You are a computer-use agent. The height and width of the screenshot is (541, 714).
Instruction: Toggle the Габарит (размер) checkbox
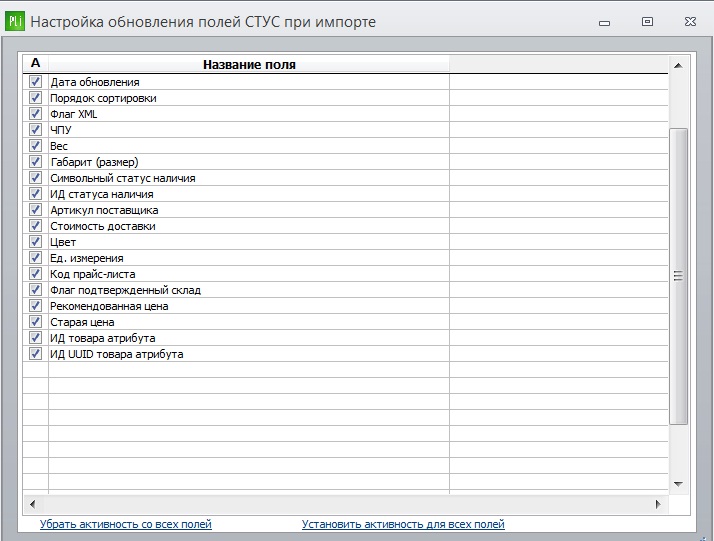[x=35, y=162]
